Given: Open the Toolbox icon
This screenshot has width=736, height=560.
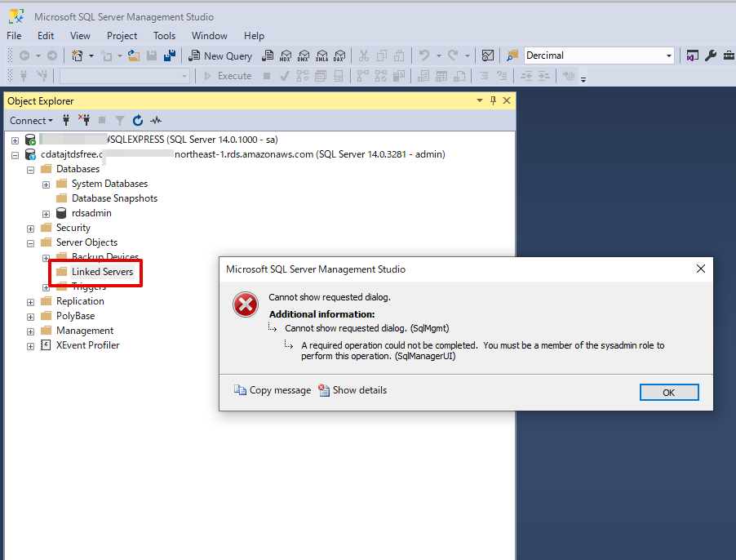Looking at the screenshot, I should pos(729,56).
